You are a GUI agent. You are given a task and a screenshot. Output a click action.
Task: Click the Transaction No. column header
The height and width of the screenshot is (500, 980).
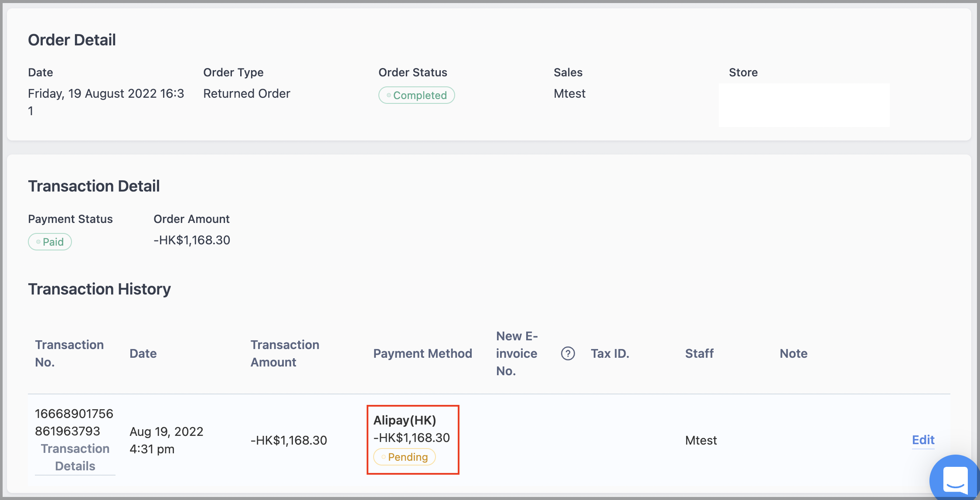coord(69,353)
